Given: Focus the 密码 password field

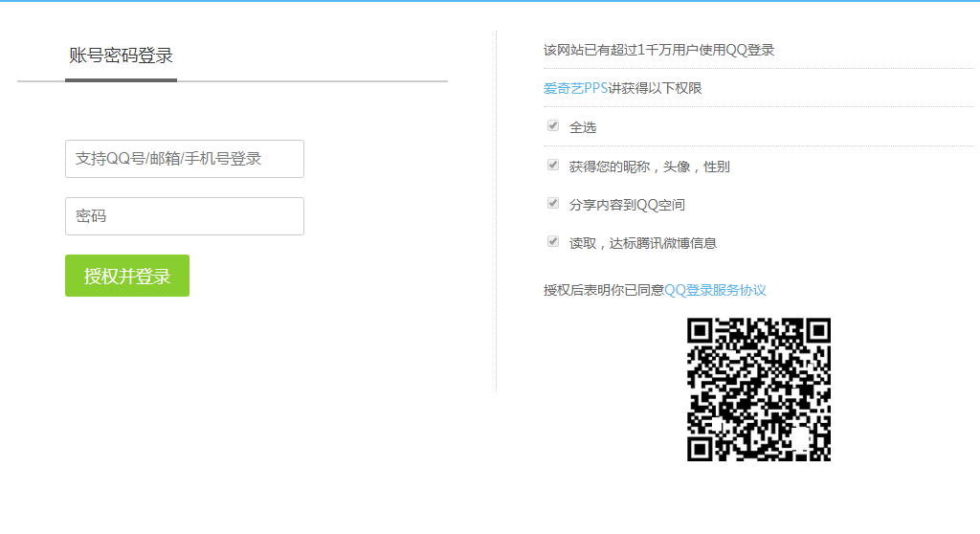Looking at the screenshot, I should [185, 216].
